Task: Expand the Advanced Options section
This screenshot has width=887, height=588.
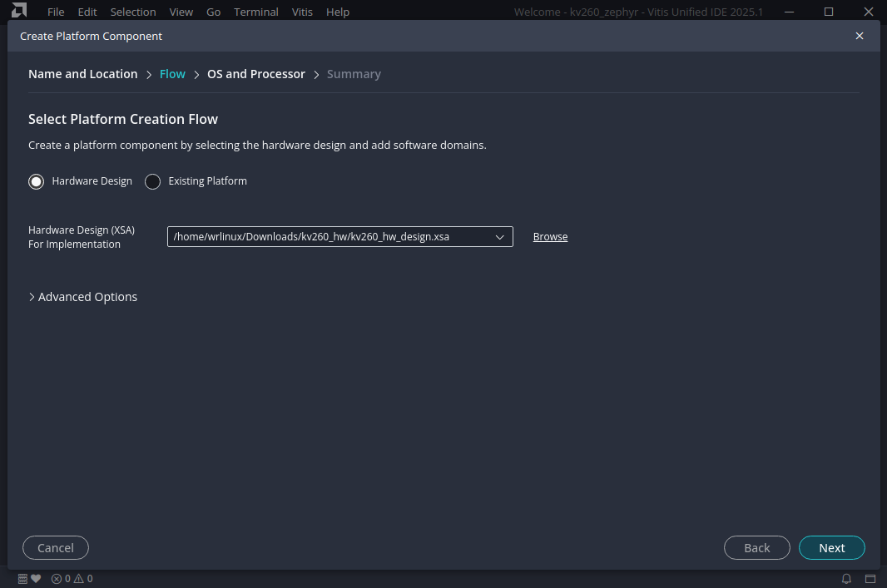Action: click(x=83, y=297)
